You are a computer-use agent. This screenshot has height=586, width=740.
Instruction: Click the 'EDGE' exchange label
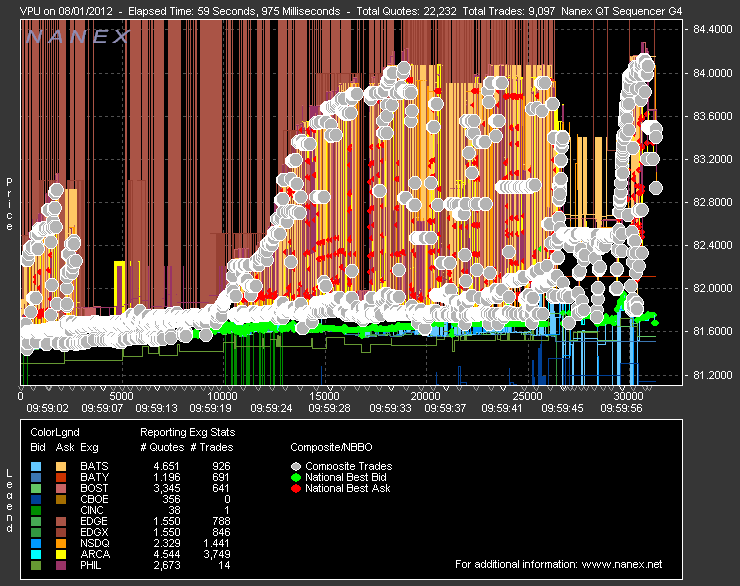click(93, 521)
